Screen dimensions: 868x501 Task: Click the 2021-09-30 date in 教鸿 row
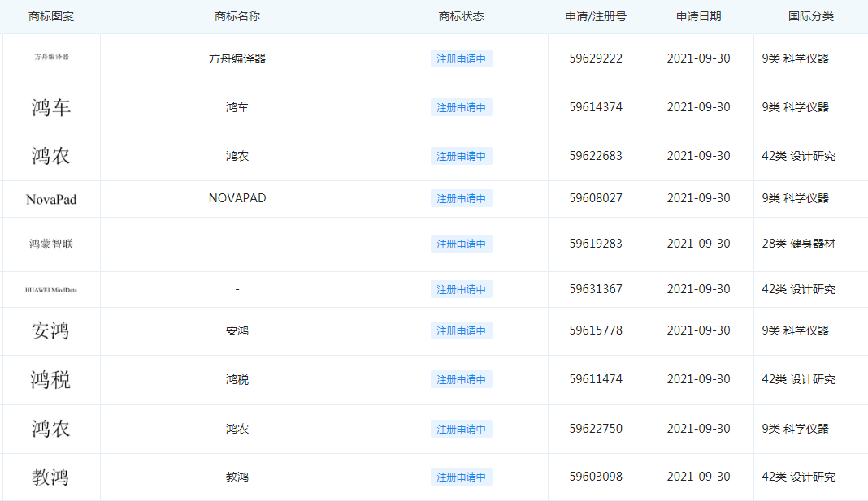(699, 477)
